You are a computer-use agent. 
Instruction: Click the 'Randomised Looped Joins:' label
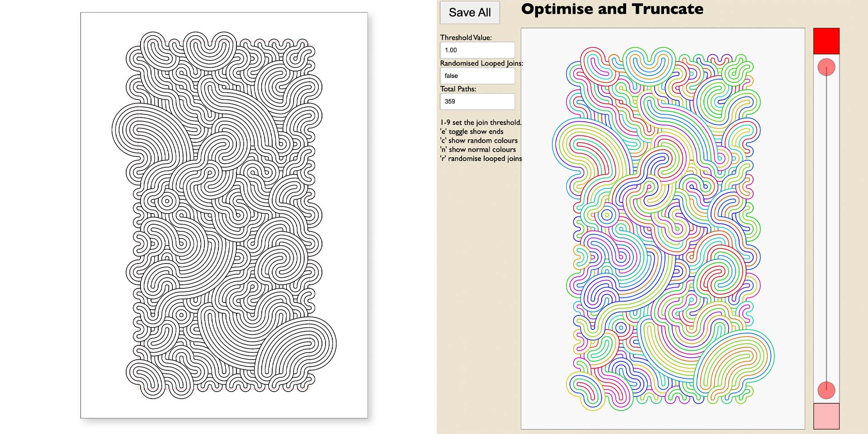point(481,63)
